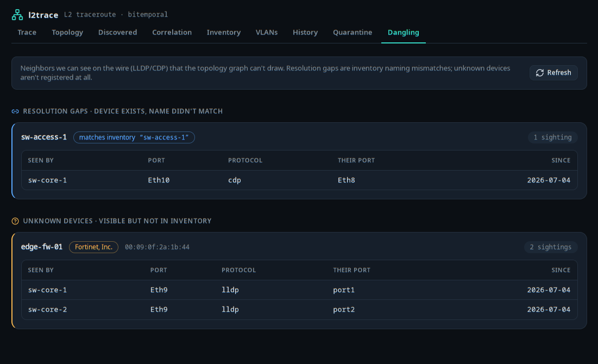Click the Eth9 cell in sw-core-1 row
Image resolution: width=598 pixels, height=364 pixels.
[x=159, y=290]
